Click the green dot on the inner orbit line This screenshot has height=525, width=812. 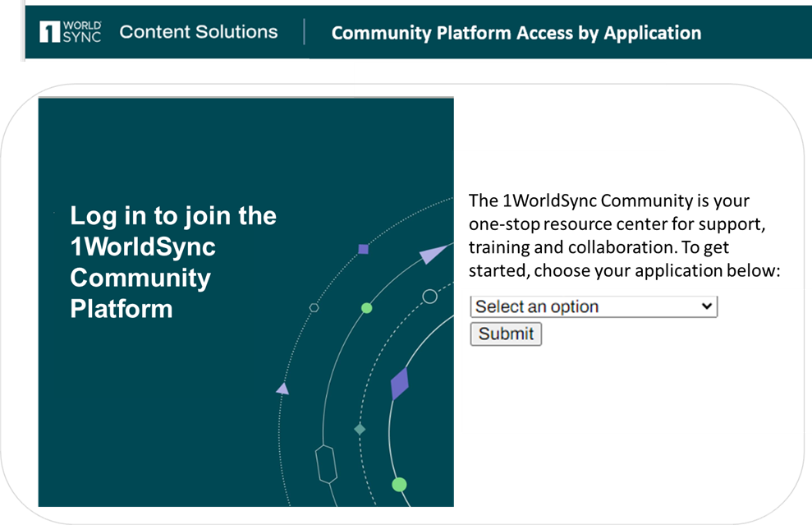tap(365, 307)
